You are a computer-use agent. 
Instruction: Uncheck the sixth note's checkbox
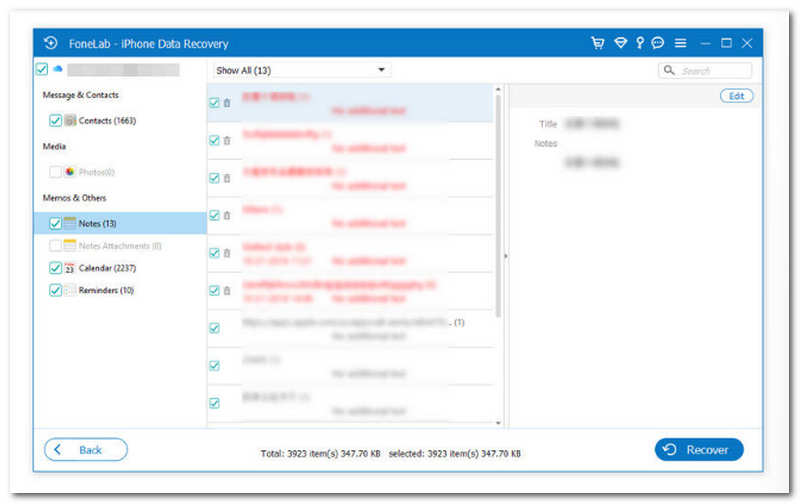coord(214,290)
